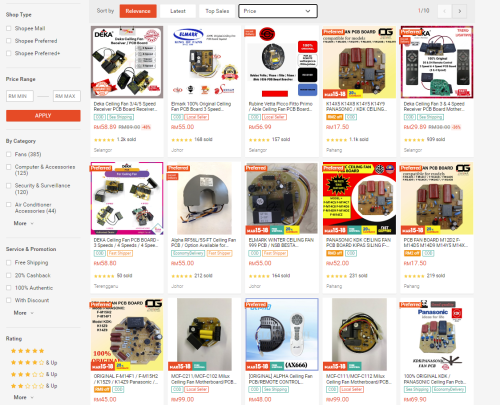Screen dimensions: 500x405
Task: Focus the RM MIN price field
Action: click(x=20, y=96)
